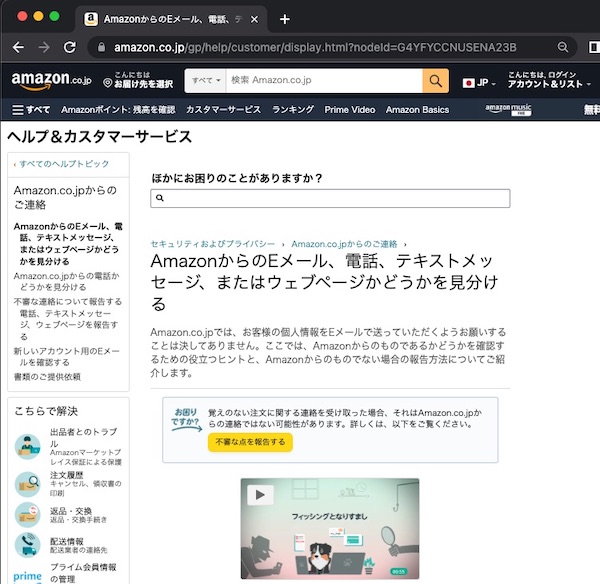
Task: Open 注文履歴 text link
Action: click(x=67, y=475)
